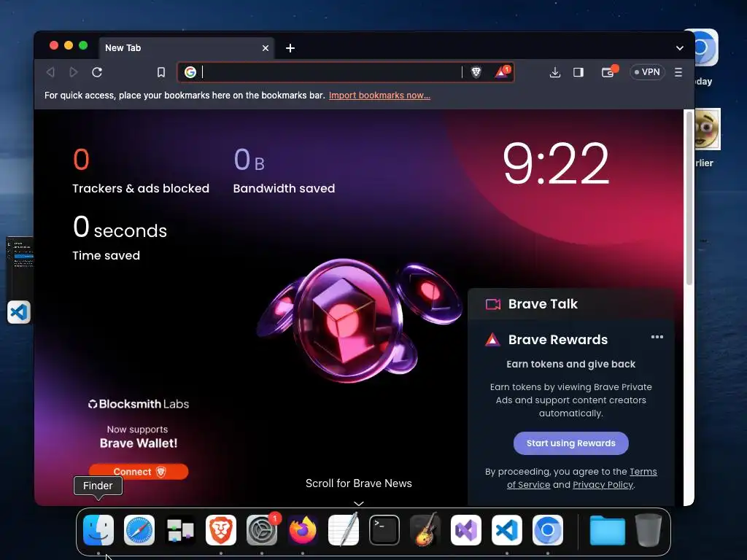
Task: Expand Brave News chevron below text
Action: pos(359,503)
